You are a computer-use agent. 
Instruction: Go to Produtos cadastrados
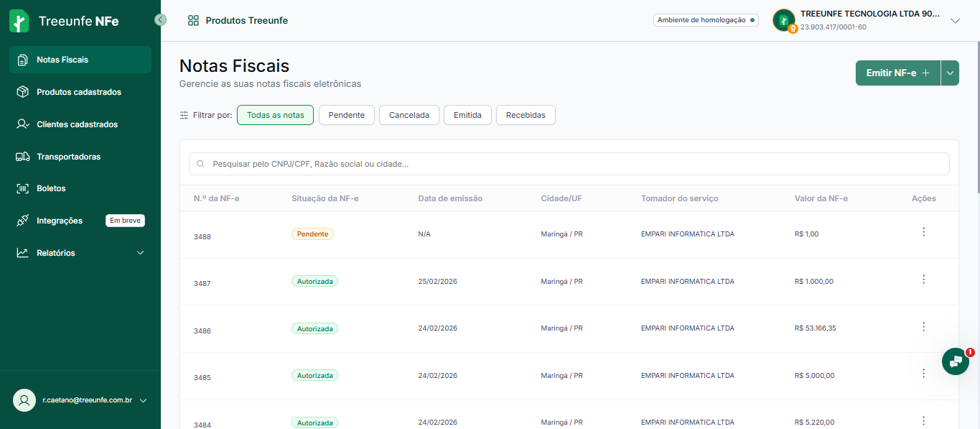(79, 92)
